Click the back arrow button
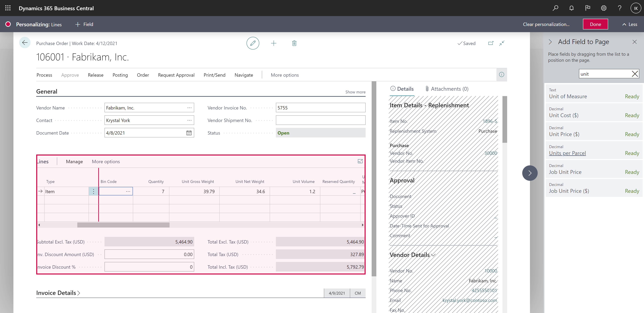 point(25,43)
